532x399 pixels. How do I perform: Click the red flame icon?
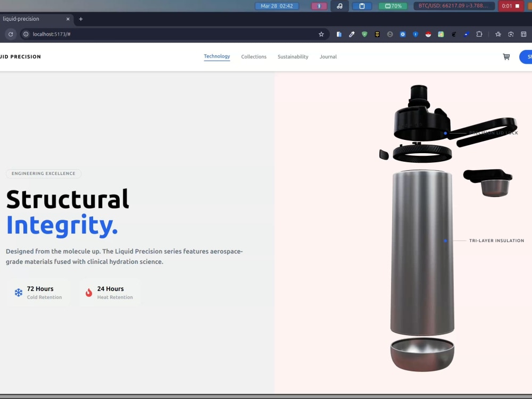coord(89,293)
